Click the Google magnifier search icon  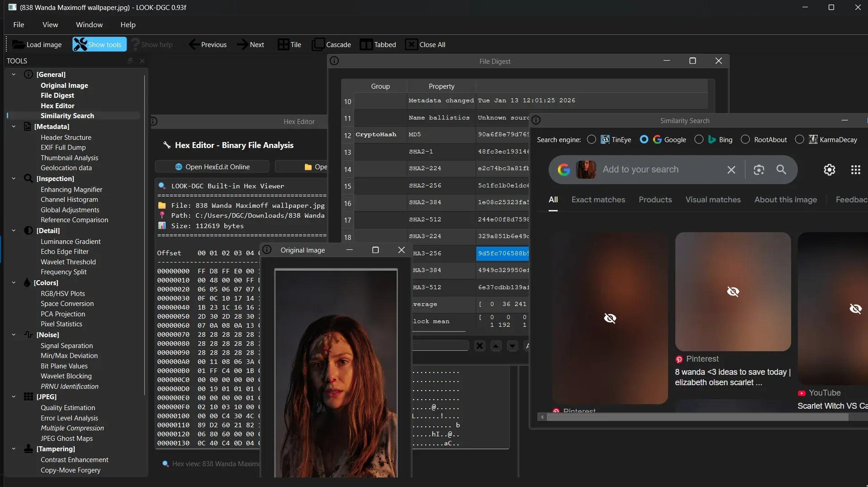(781, 170)
